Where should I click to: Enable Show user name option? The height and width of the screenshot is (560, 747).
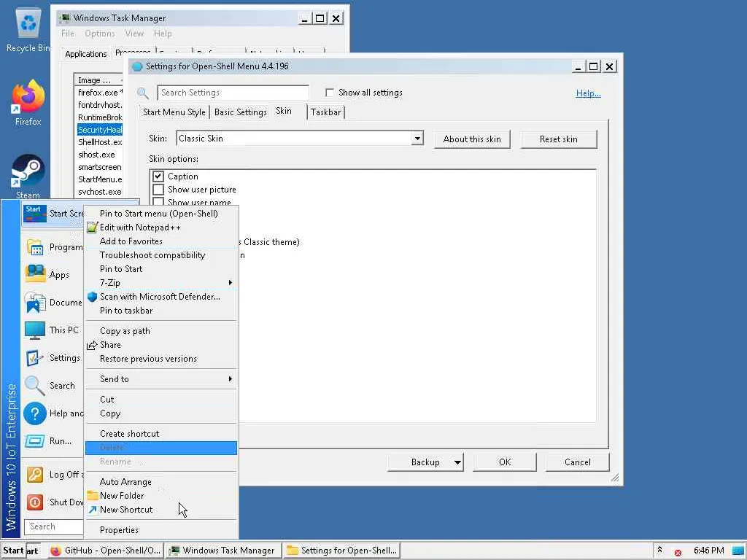click(x=158, y=201)
